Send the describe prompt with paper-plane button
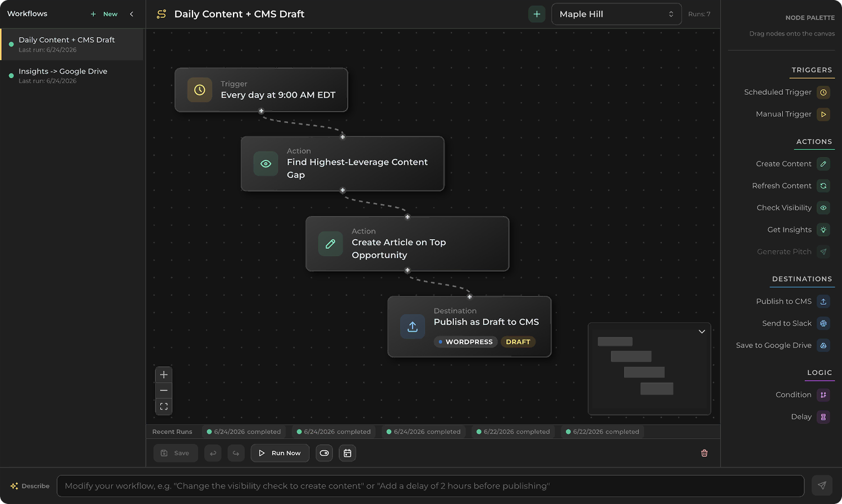 click(x=822, y=485)
